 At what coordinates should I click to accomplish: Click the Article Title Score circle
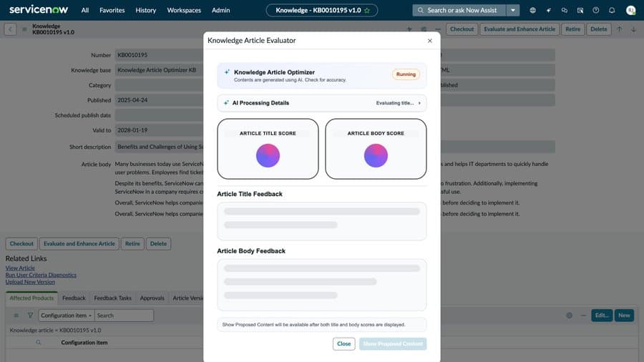pyautogui.click(x=268, y=155)
